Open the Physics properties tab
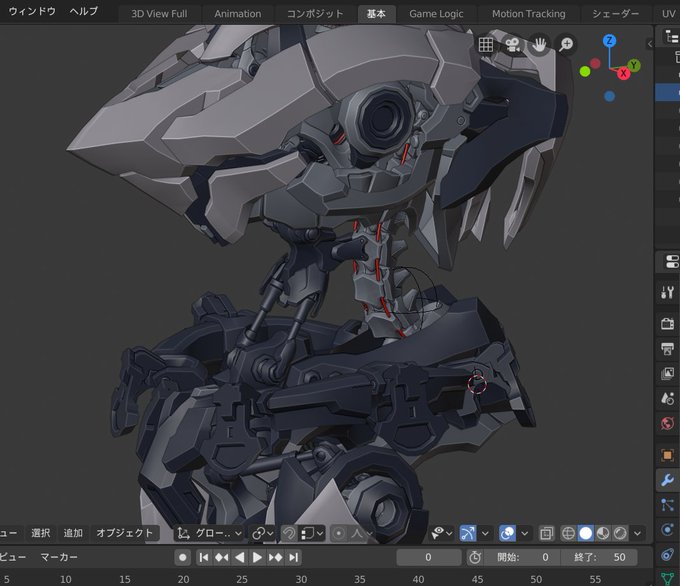The width and height of the screenshot is (680, 586). coord(667,530)
